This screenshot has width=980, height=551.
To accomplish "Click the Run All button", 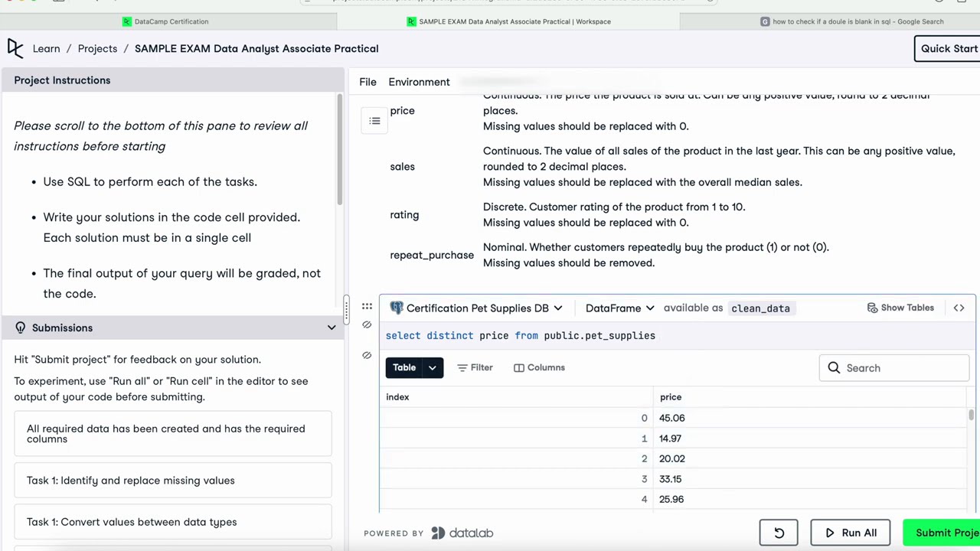I will [x=850, y=533].
